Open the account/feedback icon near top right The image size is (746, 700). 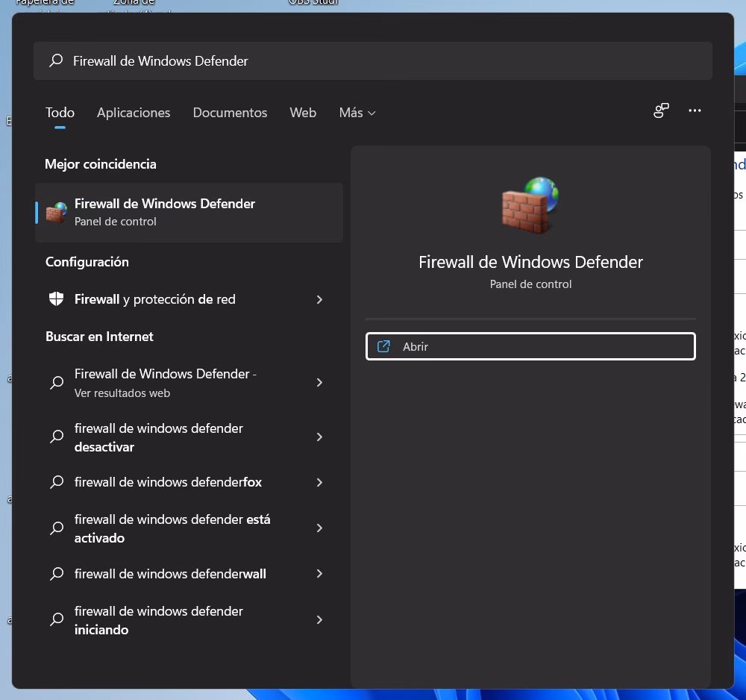click(x=661, y=111)
